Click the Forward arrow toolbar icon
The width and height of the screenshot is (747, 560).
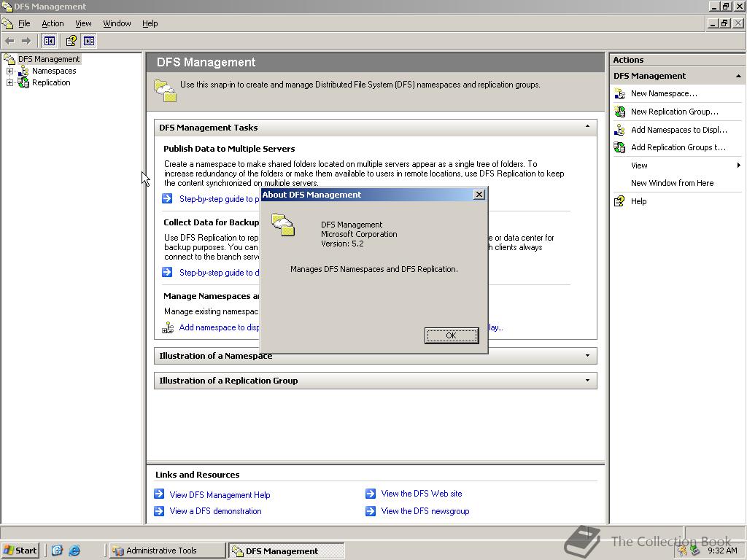[x=26, y=41]
